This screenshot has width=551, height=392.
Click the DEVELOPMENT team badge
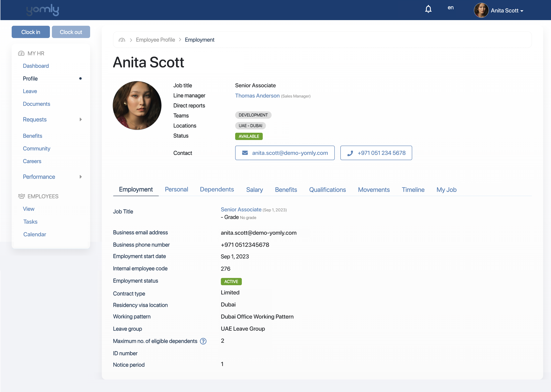tap(253, 115)
